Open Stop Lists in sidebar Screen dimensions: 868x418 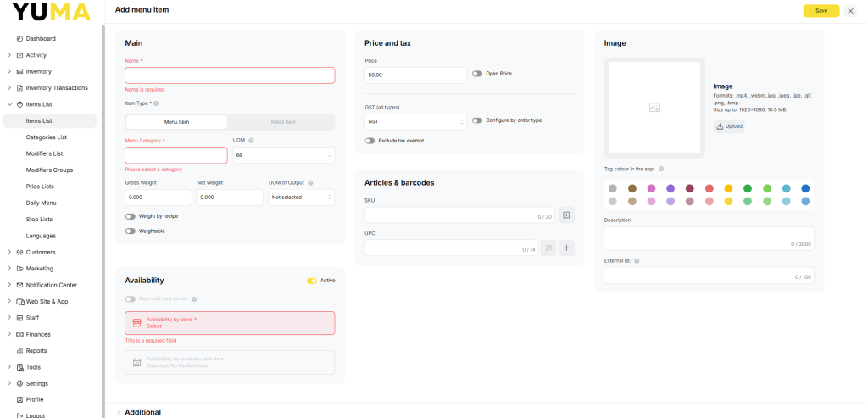tap(40, 220)
